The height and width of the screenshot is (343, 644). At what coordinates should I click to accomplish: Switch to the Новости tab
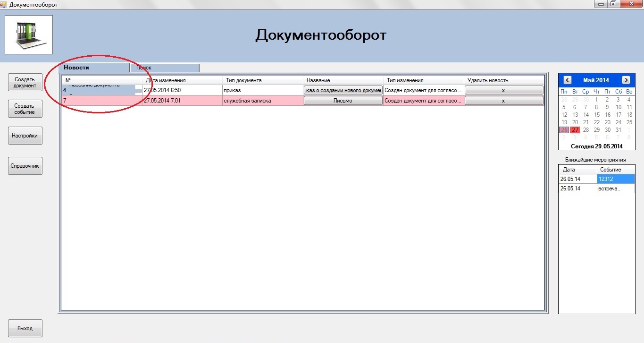95,68
